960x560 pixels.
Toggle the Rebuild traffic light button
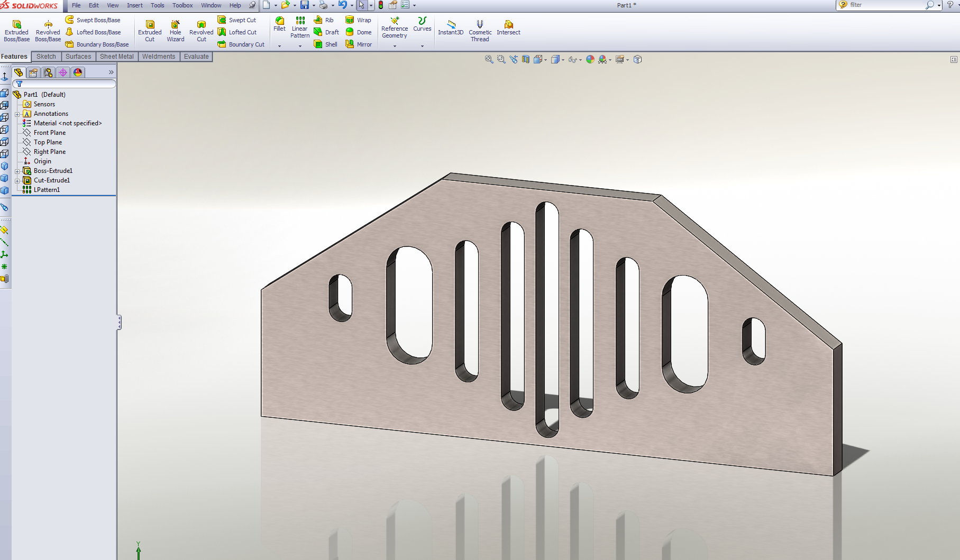click(x=381, y=5)
